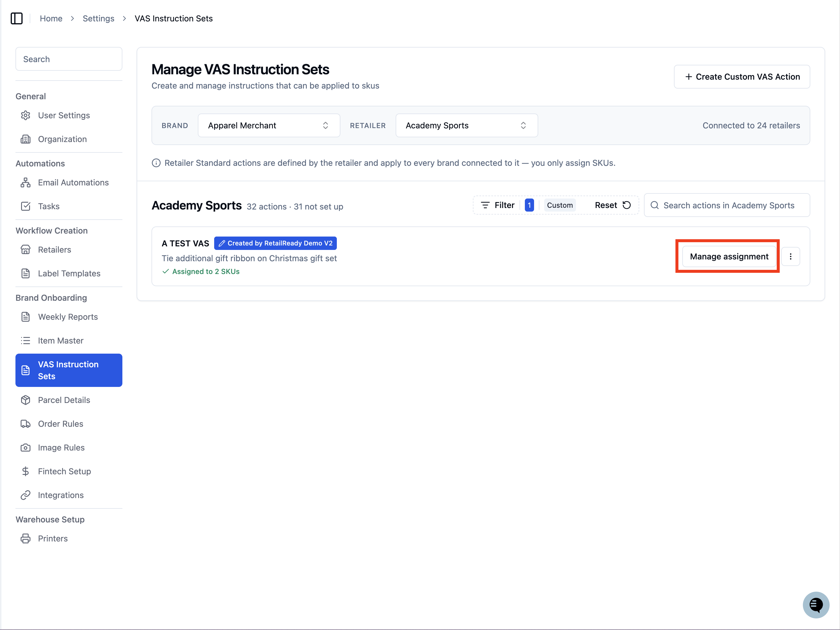Click the info icon beside Retailer Standard note
The height and width of the screenshot is (630, 840).
point(156,163)
